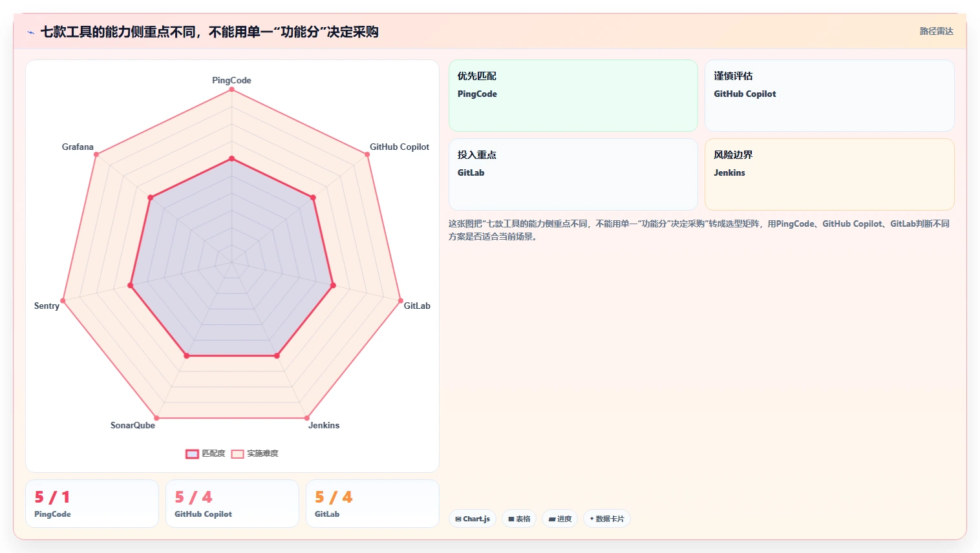Click the GitHub Copilot axis label on radar
Screen dimensions: 980x553
399,147
